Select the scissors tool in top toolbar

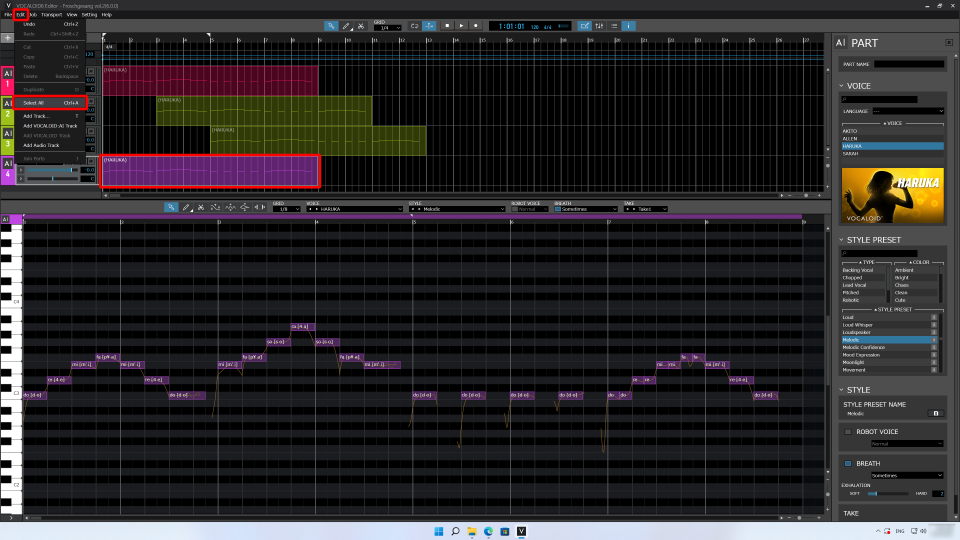360,25
